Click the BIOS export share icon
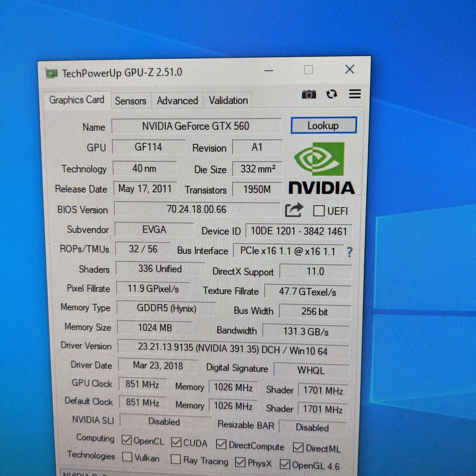This screenshot has width=476, height=476. click(294, 210)
